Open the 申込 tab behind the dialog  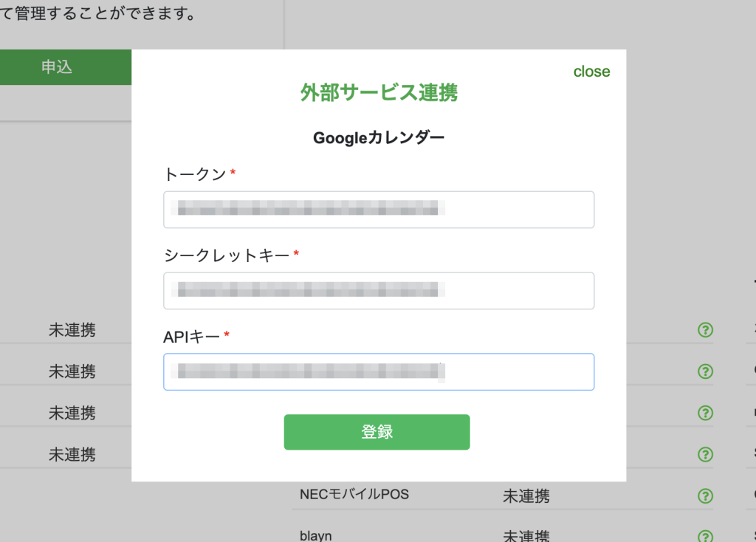tap(57, 67)
